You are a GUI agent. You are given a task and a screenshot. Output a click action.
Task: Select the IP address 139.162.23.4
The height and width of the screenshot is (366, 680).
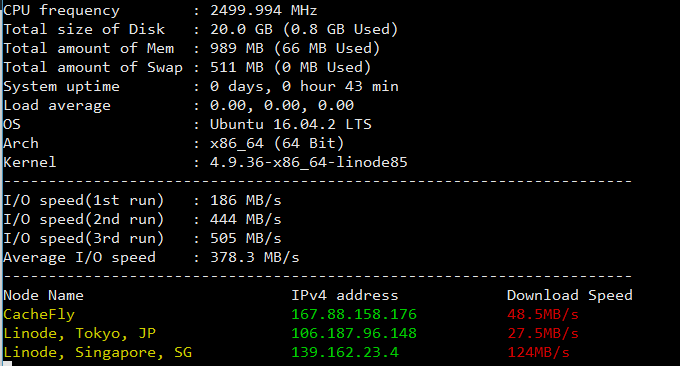tap(345, 352)
